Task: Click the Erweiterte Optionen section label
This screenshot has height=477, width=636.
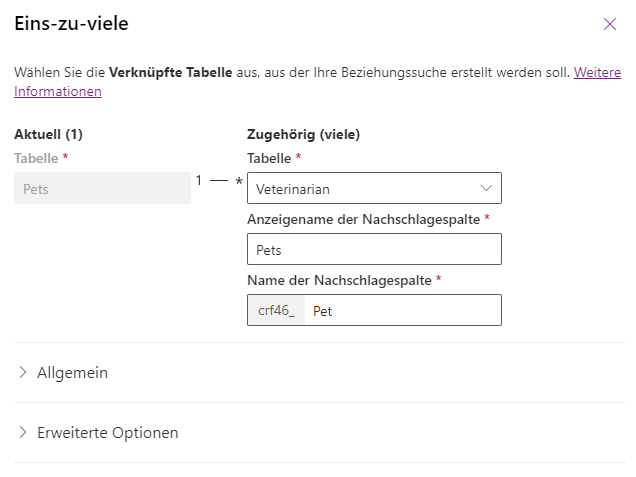Action: tap(108, 433)
